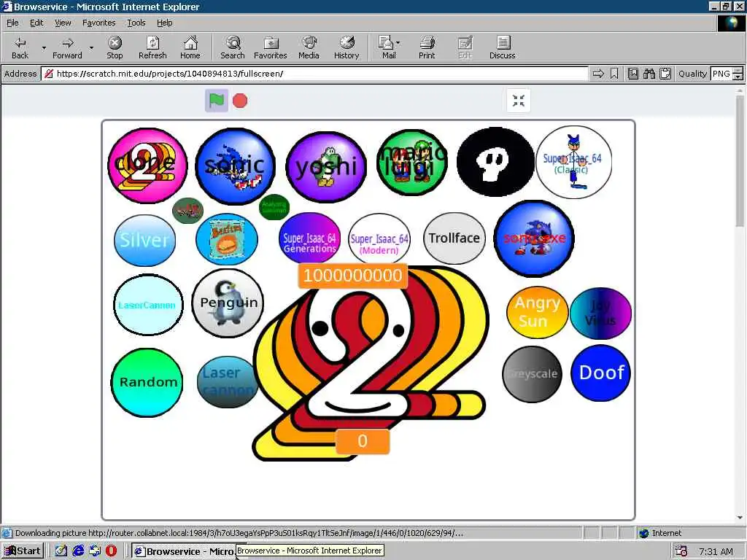The height and width of the screenshot is (560, 747).
Task: Click the Go arrow beside address bar
Action: [598, 74]
